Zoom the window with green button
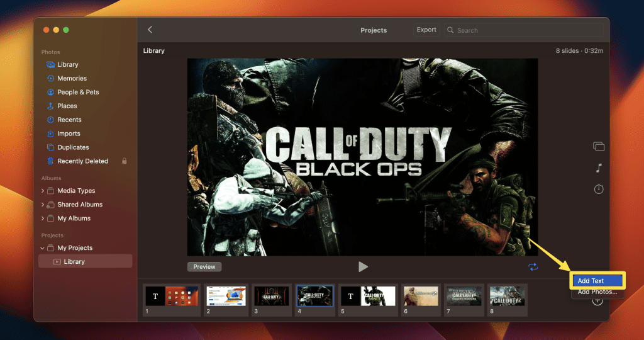Viewport: 644px width, 340px height. [x=65, y=30]
